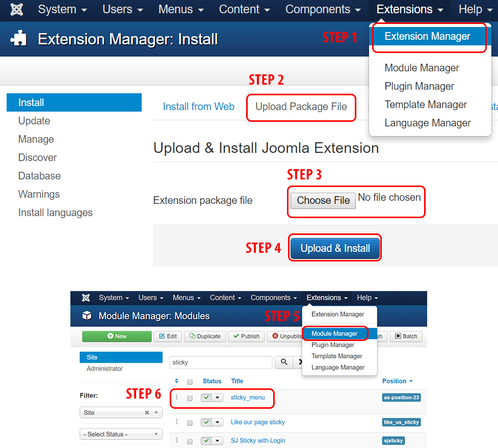Click the Joomla logo in the top navbar
Screen dimensions: 498x448
point(17,10)
